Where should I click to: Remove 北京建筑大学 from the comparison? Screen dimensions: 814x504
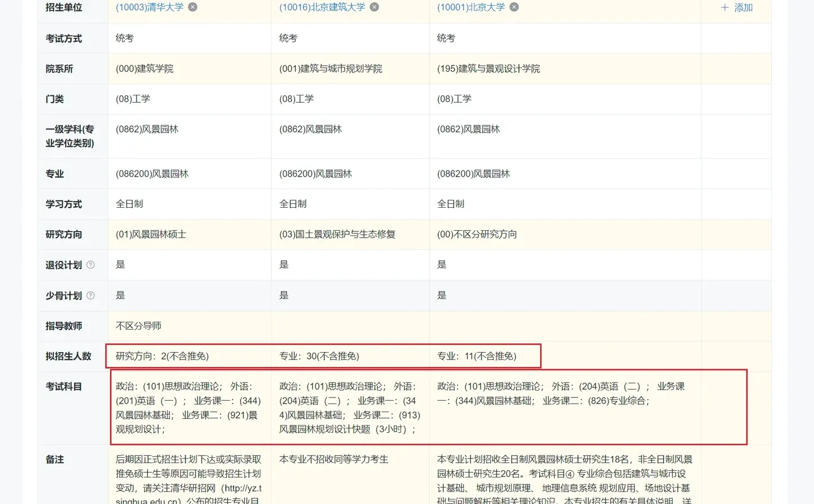coord(374,7)
